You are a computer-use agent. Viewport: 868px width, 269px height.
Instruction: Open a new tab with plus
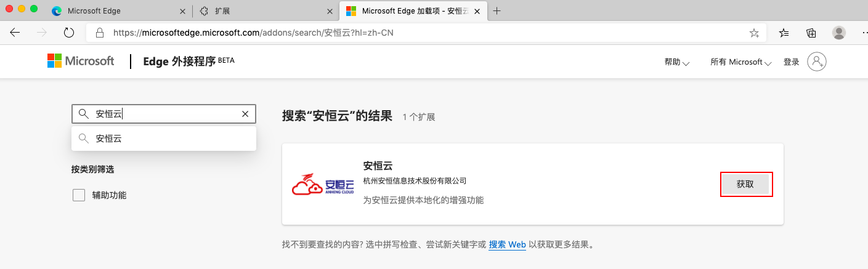[x=497, y=11]
